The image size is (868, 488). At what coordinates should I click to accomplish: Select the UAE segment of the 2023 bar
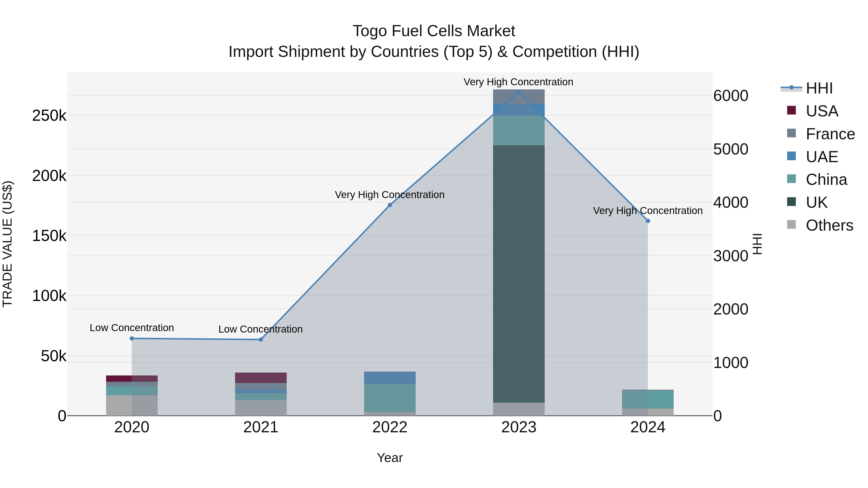519,110
